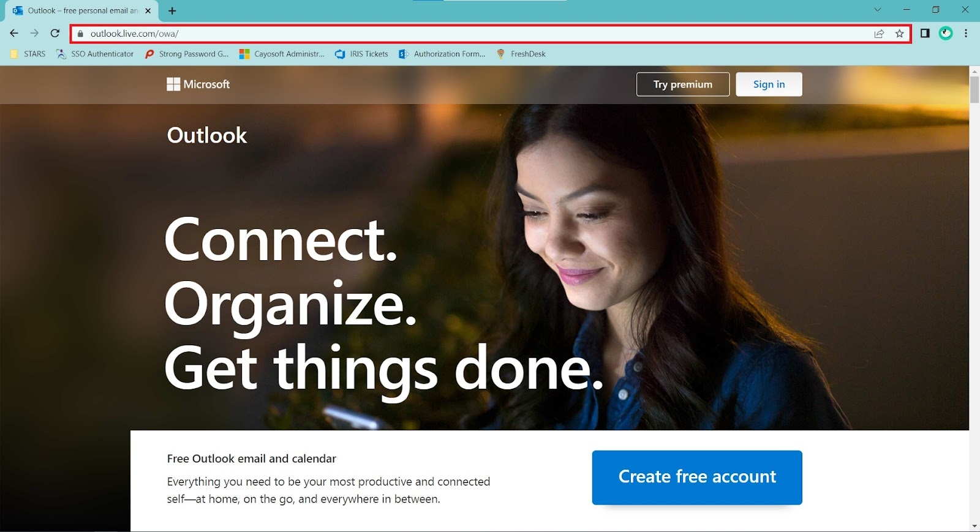Click 'Free Outlook email and calendar' text
Image resolution: width=980 pixels, height=532 pixels.
(252, 459)
